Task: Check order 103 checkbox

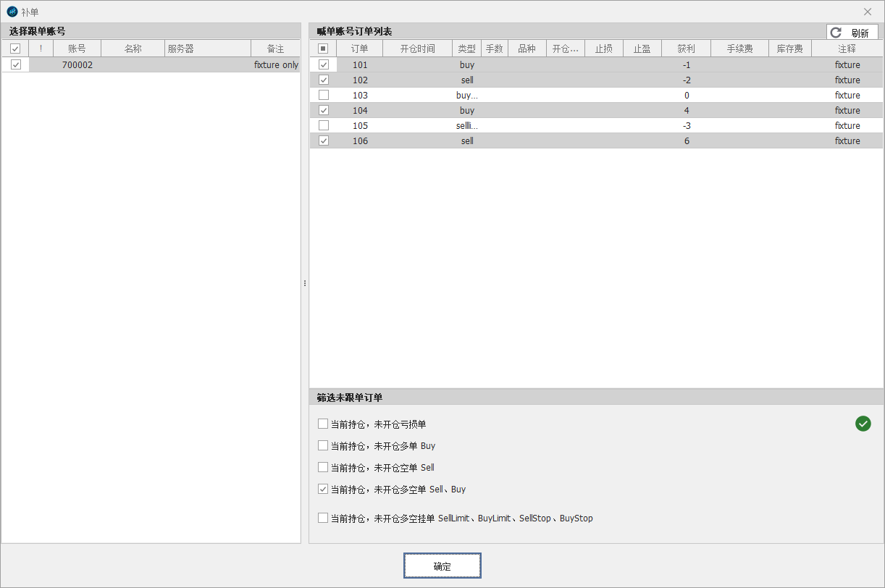Action: pyautogui.click(x=323, y=95)
